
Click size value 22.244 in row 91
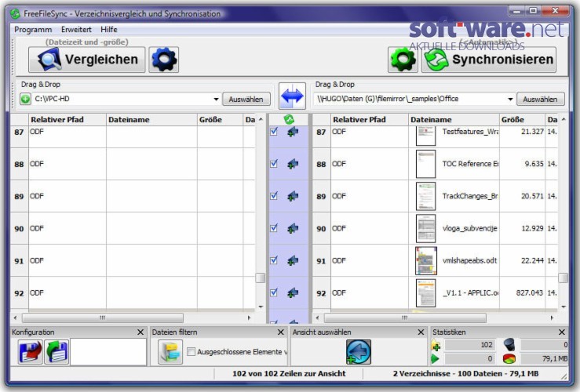click(x=532, y=260)
